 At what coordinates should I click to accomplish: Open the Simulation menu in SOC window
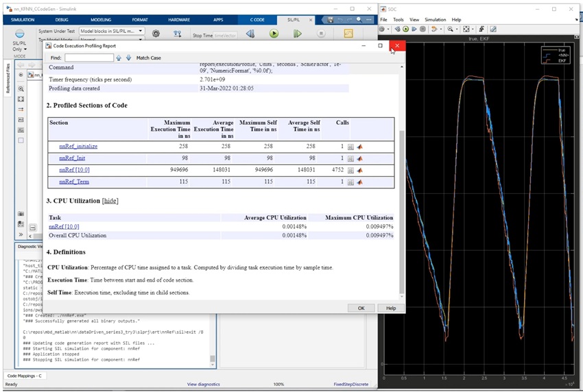pyautogui.click(x=434, y=20)
